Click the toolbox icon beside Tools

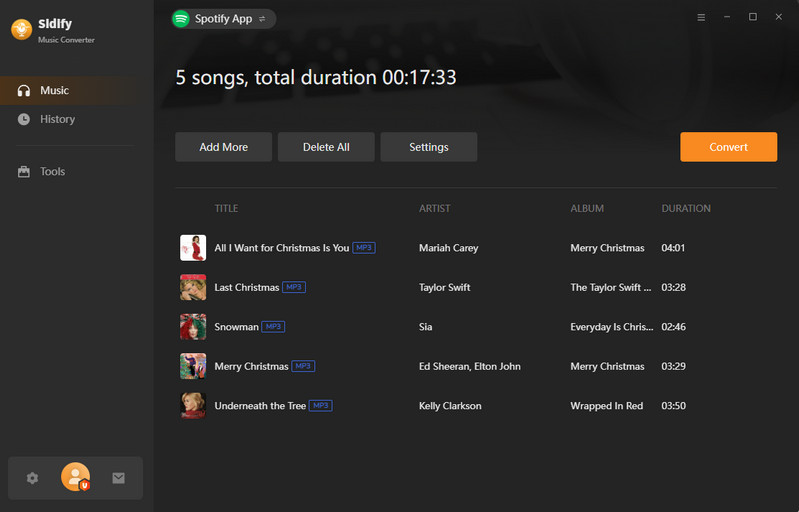pos(24,172)
